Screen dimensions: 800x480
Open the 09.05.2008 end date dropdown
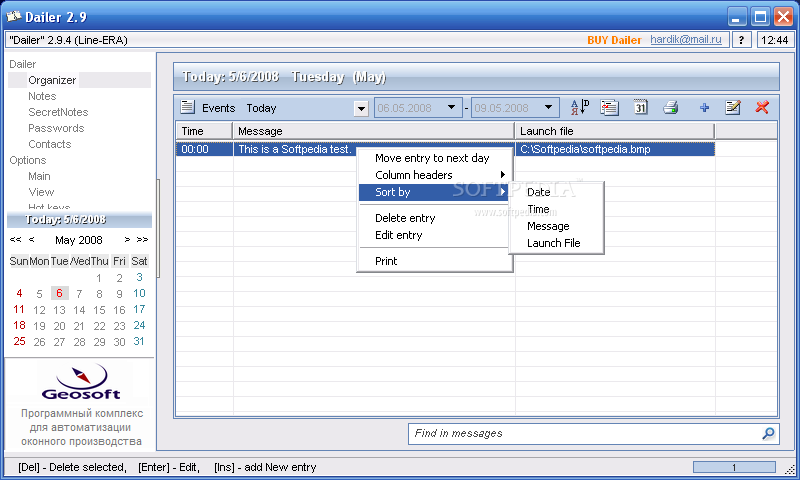[548, 108]
